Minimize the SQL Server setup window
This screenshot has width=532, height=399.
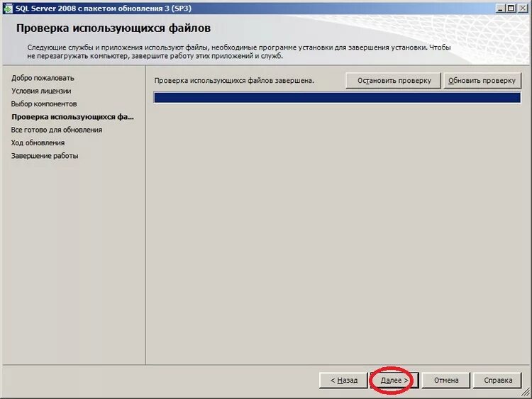point(501,8)
